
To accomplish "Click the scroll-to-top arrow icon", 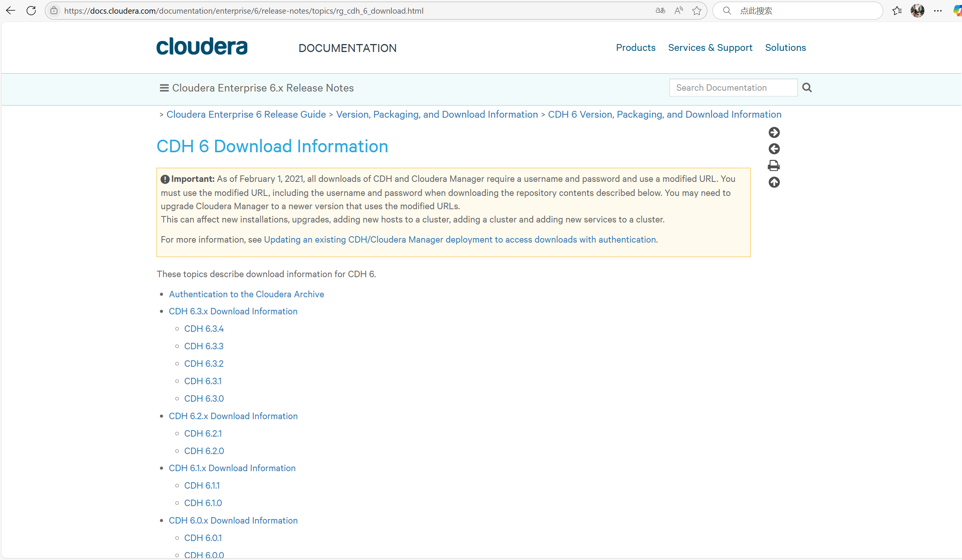I will [774, 182].
